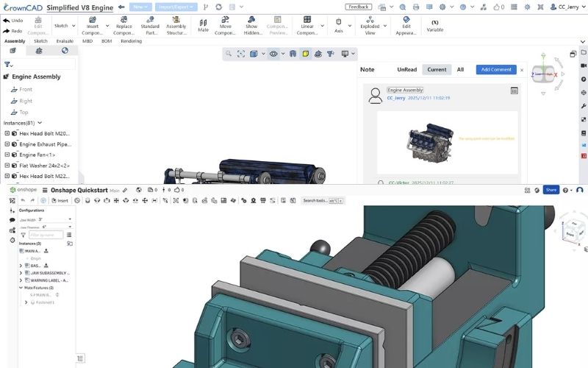This screenshot has height=368, width=588.
Task: Open Standard Part library in CrownCAD
Action: (x=150, y=26)
